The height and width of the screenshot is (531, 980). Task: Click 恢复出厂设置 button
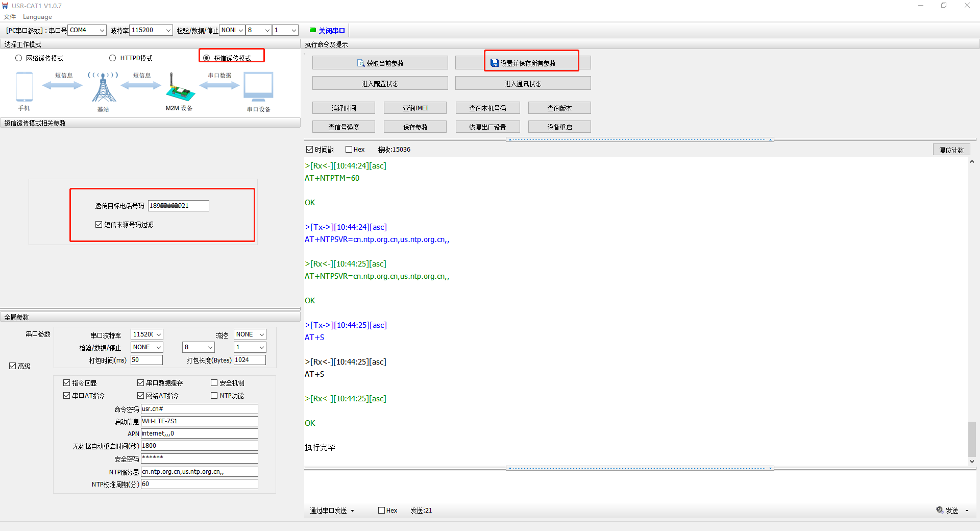(x=487, y=127)
